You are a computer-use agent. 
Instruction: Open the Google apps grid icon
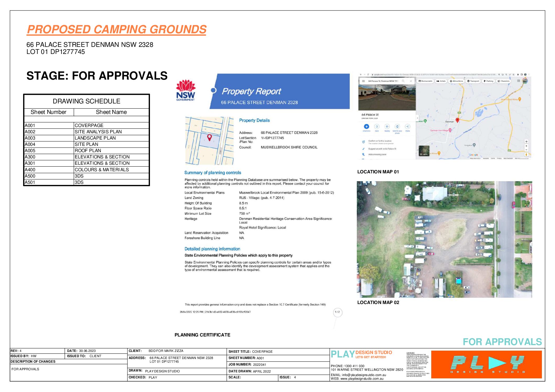(x=518, y=81)
